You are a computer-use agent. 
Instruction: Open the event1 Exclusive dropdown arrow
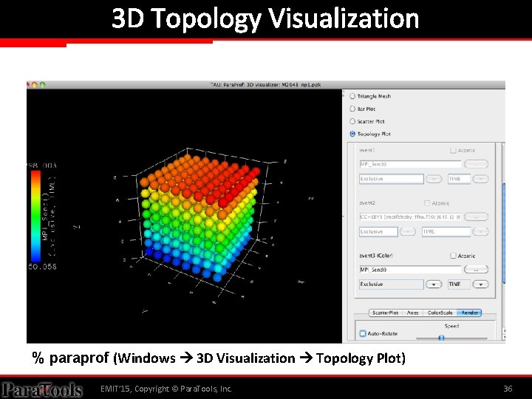[x=434, y=179]
